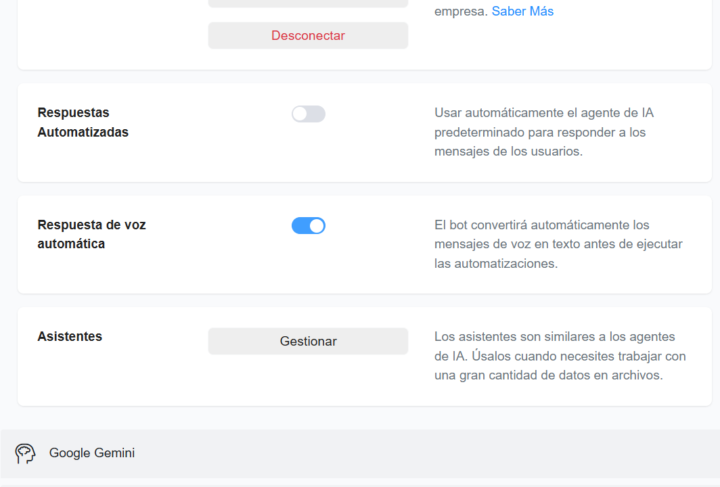The width and height of the screenshot is (720, 487).
Task: Click the red Desconectar button
Action: [x=308, y=35]
